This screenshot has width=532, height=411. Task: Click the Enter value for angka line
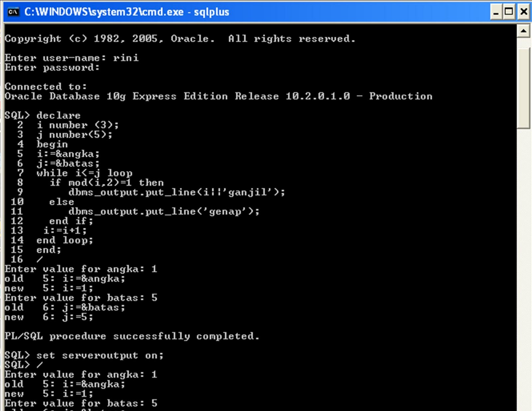[80, 269]
